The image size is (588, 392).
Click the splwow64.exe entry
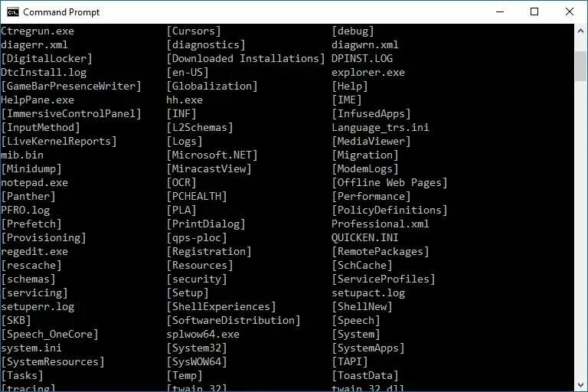203,335
